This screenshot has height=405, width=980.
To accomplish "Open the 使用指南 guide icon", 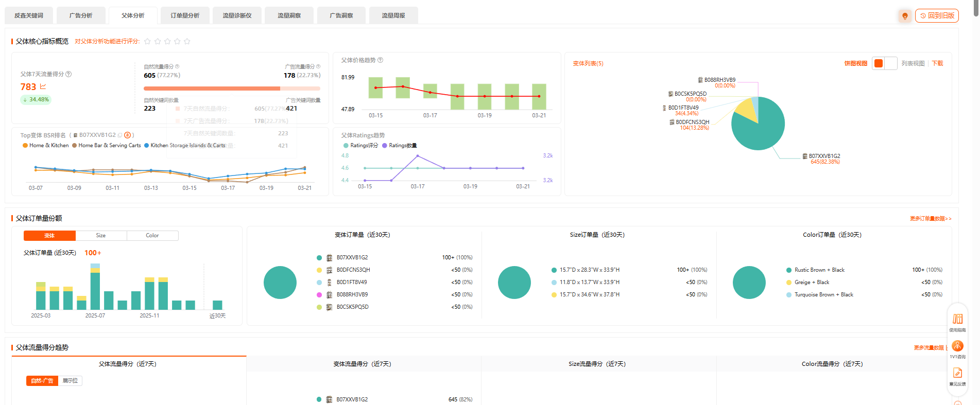I will click(x=957, y=320).
